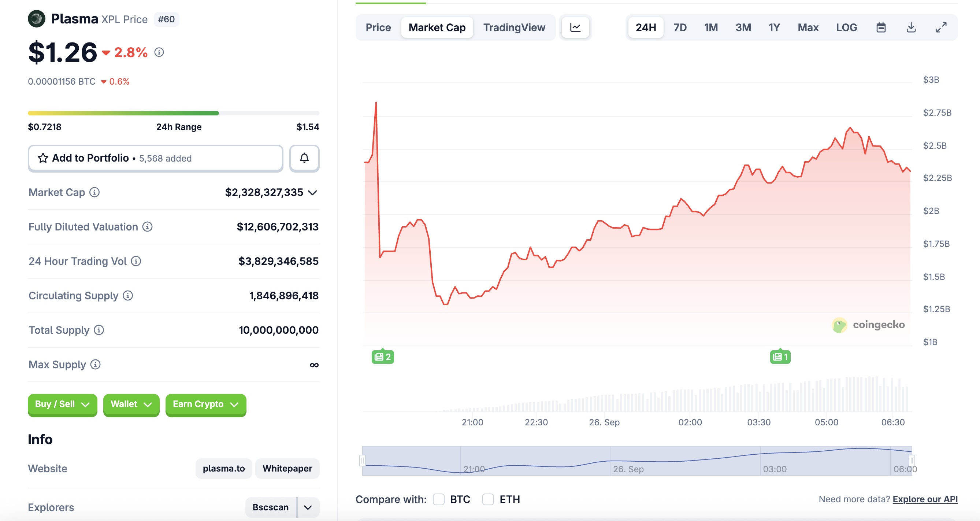The height and width of the screenshot is (521, 980).
Task: Open the price alert bell icon
Action: point(304,158)
